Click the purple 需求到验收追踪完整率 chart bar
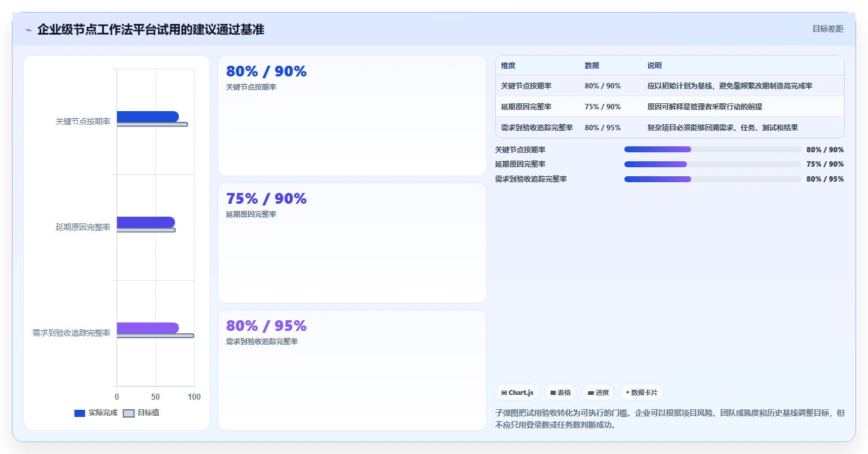The width and height of the screenshot is (868, 454). click(x=148, y=328)
